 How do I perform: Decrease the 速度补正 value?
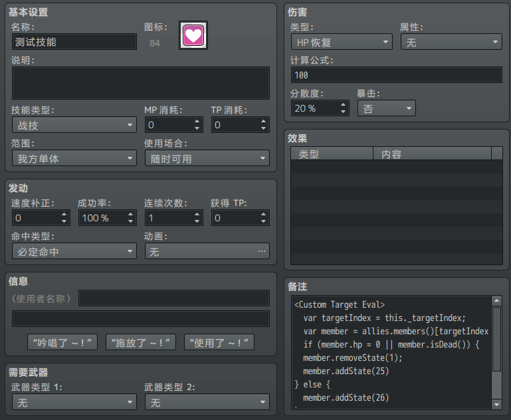(64, 221)
